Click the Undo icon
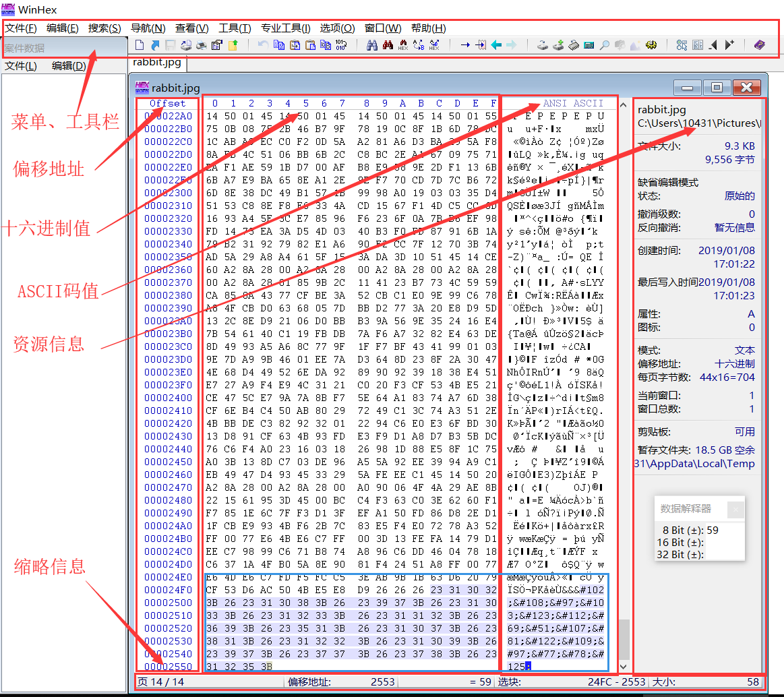Image resolution: width=784 pixels, height=697 pixels. [x=263, y=45]
